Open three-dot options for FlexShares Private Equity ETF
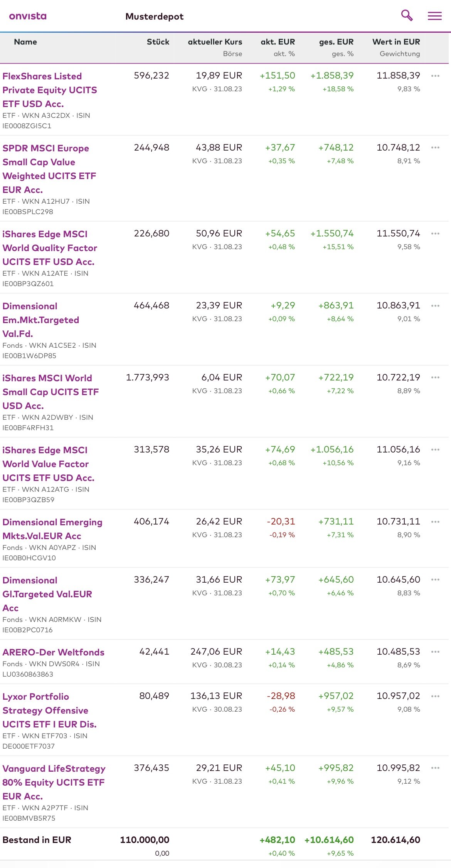Viewport: 451px width, 868px height. click(x=435, y=76)
